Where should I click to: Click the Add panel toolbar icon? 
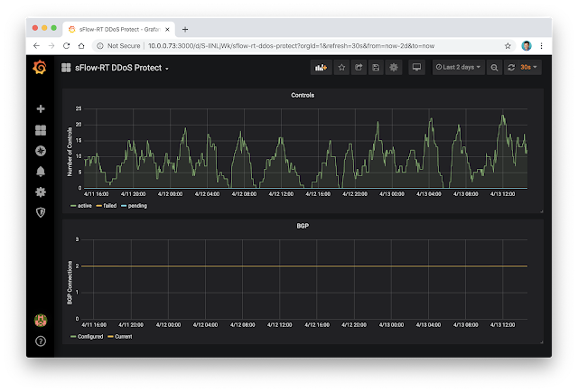322,68
